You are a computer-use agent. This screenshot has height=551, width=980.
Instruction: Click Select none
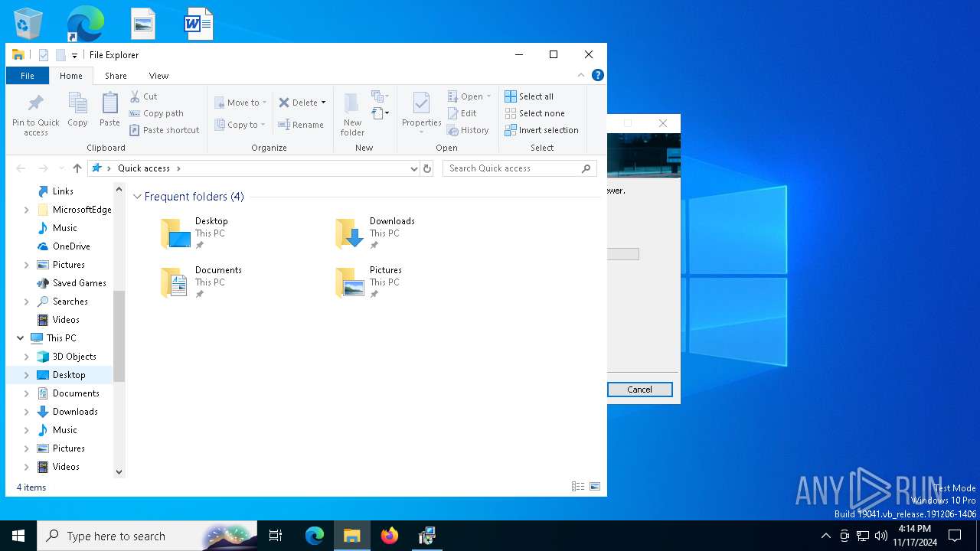coord(534,113)
